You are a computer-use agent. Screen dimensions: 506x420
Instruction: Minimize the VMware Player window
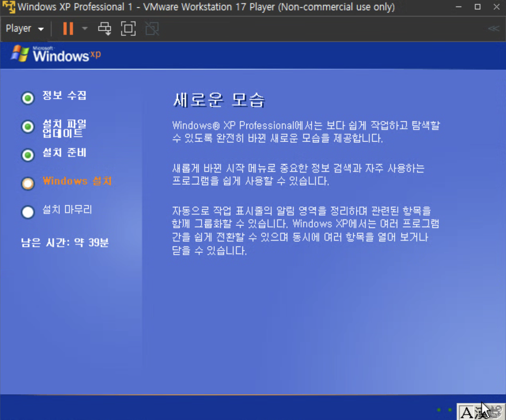[459, 7]
